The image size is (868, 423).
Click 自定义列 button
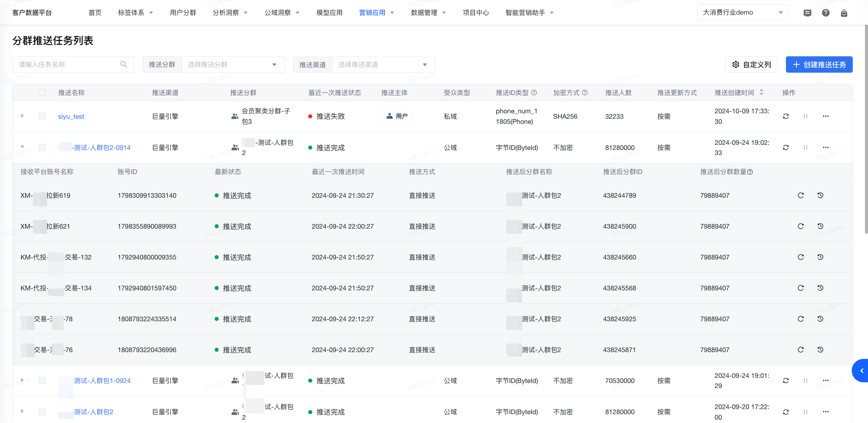tap(751, 64)
